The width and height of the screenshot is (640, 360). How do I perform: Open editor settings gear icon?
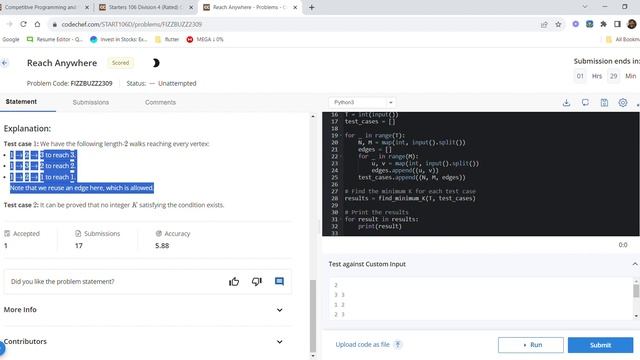tap(622, 103)
